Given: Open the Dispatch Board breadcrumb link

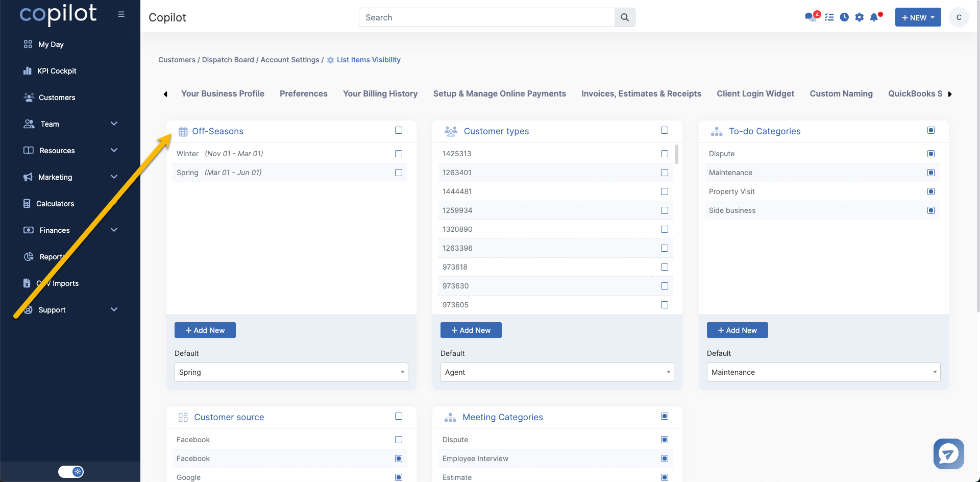Looking at the screenshot, I should coord(228,60).
